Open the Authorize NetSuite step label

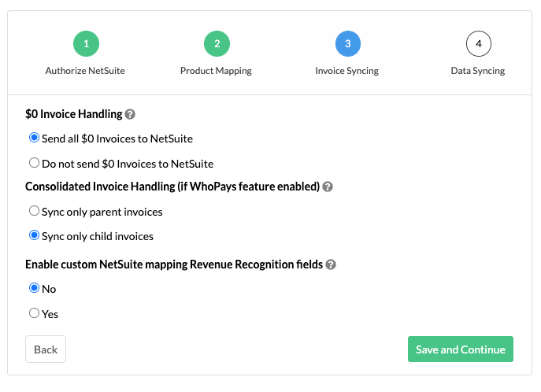pos(85,71)
